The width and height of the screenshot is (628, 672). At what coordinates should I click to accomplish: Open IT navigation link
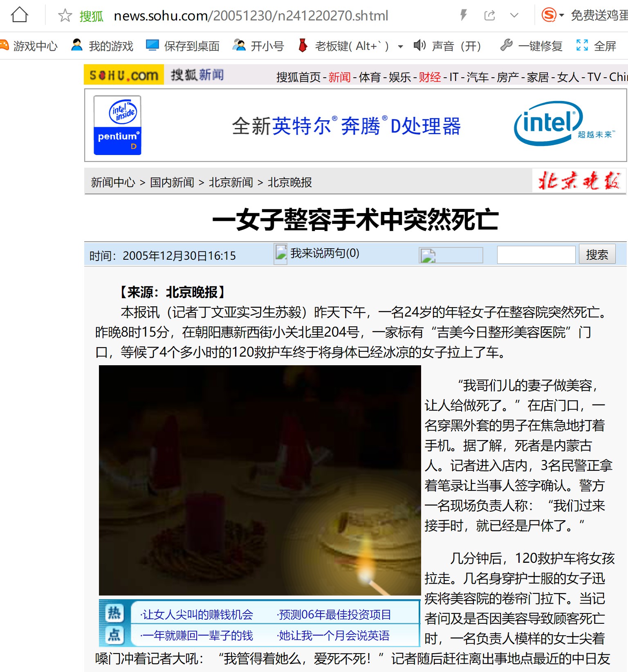click(x=454, y=77)
